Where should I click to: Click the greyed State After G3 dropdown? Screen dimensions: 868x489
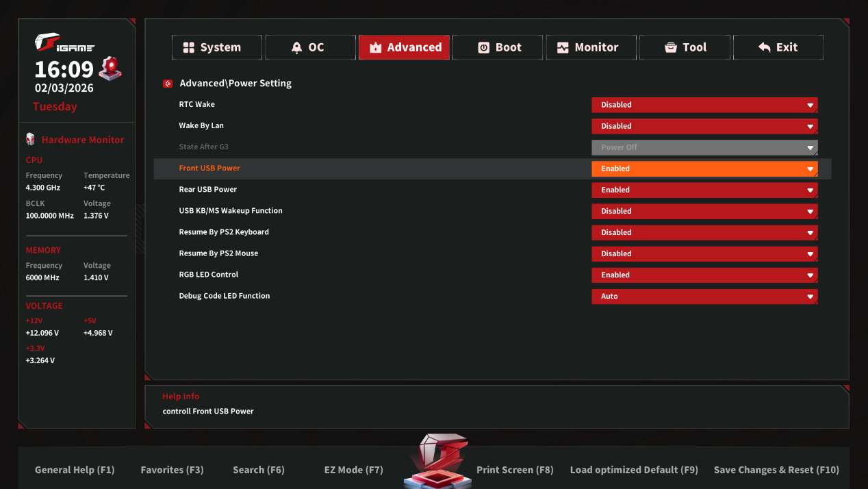coord(704,147)
